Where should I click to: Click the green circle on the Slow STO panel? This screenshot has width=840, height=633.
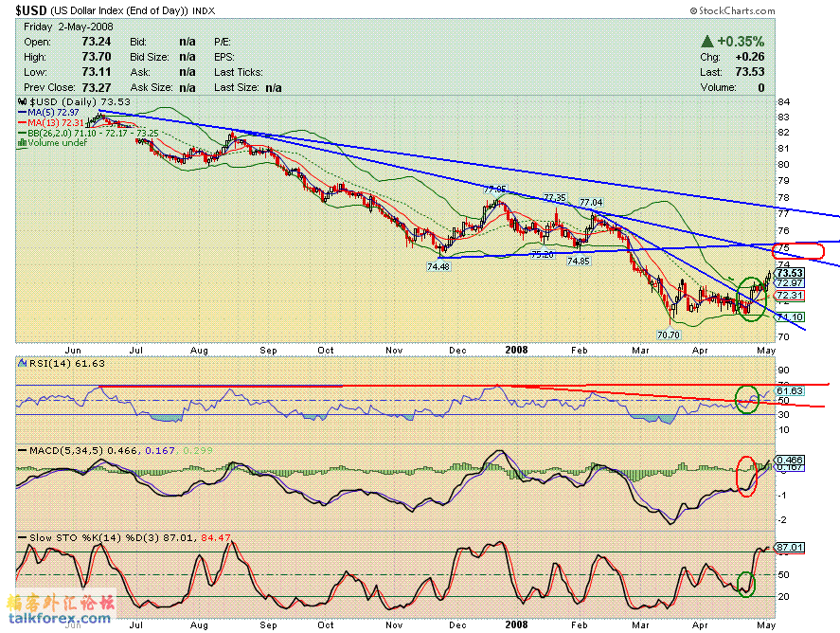tap(746, 583)
